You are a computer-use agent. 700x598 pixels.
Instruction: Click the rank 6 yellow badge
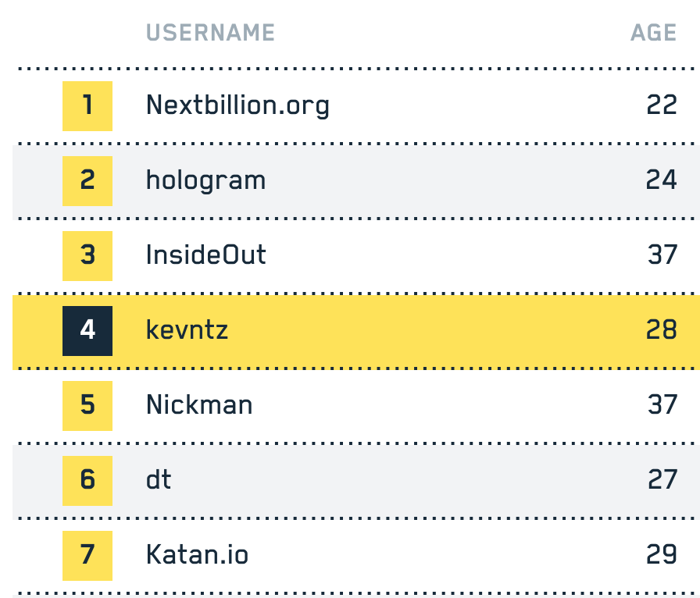87,480
